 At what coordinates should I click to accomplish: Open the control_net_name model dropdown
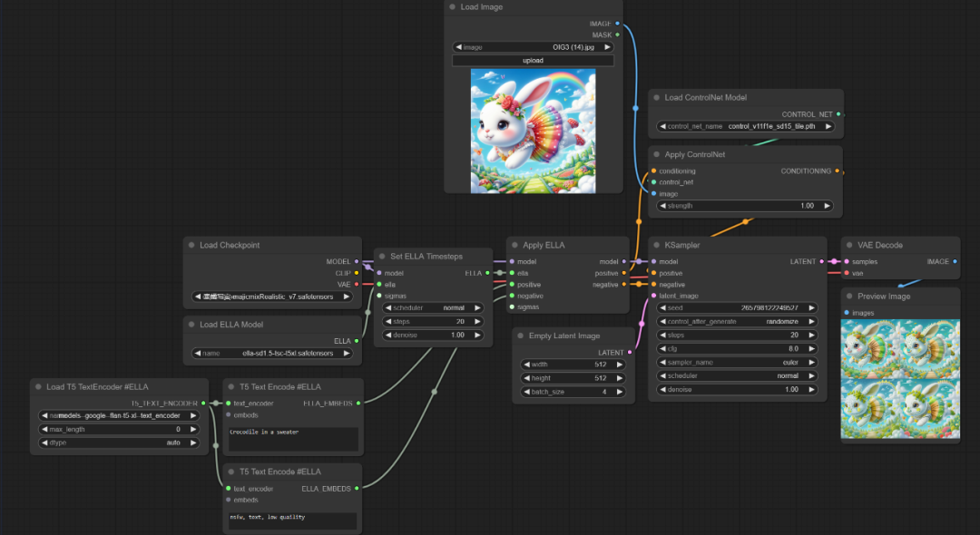[746, 127]
